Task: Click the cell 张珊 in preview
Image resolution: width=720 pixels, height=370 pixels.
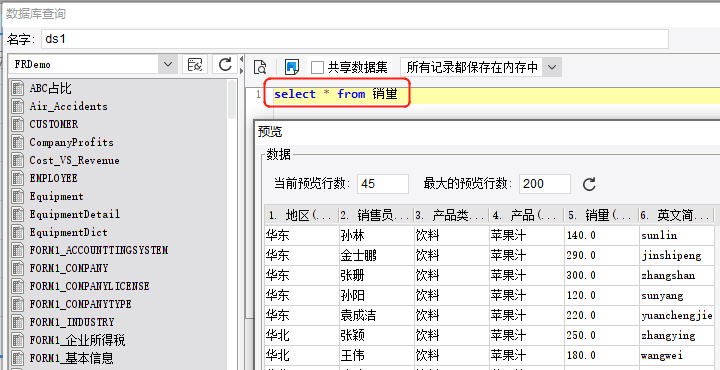Action: [x=377, y=275]
